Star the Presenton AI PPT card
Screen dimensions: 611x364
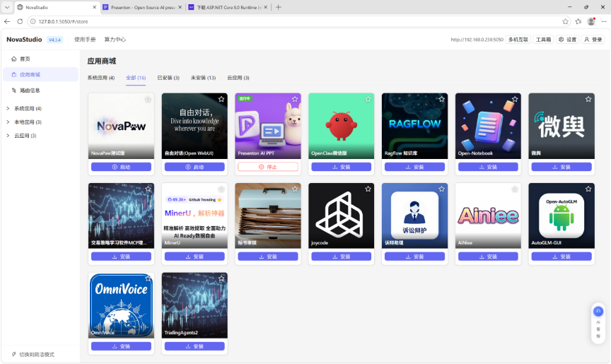[x=295, y=99]
